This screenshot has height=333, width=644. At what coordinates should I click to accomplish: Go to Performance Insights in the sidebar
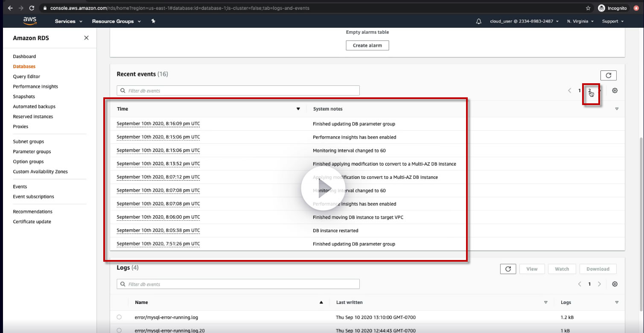pos(35,87)
